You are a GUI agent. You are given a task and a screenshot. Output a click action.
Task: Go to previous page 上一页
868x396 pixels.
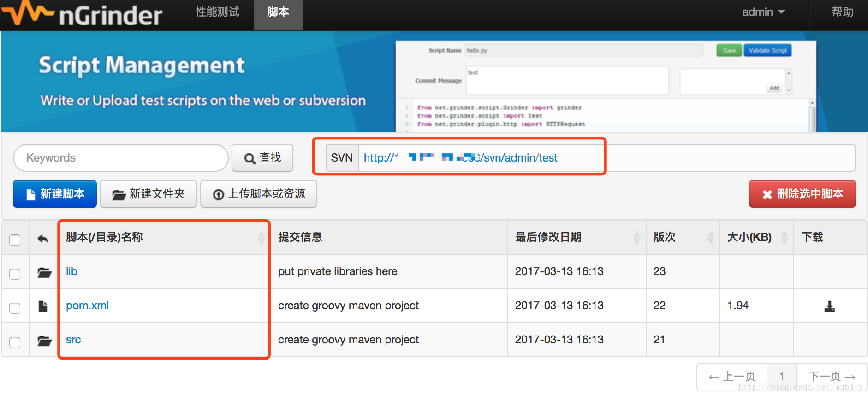point(732,377)
